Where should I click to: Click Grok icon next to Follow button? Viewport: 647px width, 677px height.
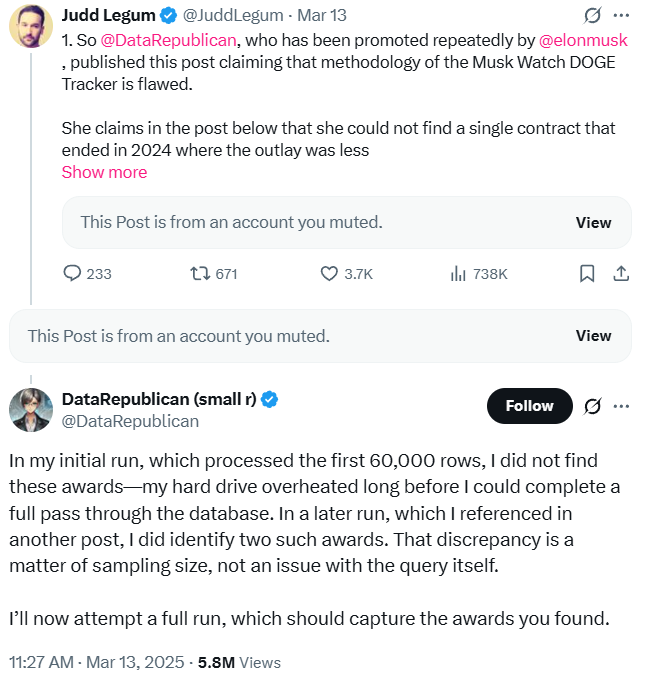tap(592, 406)
